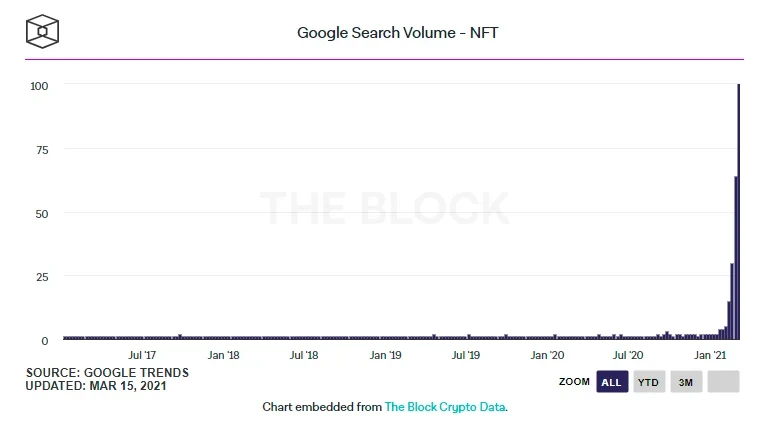Switch zoom to YTD

pyautogui.click(x=648, y=382)
